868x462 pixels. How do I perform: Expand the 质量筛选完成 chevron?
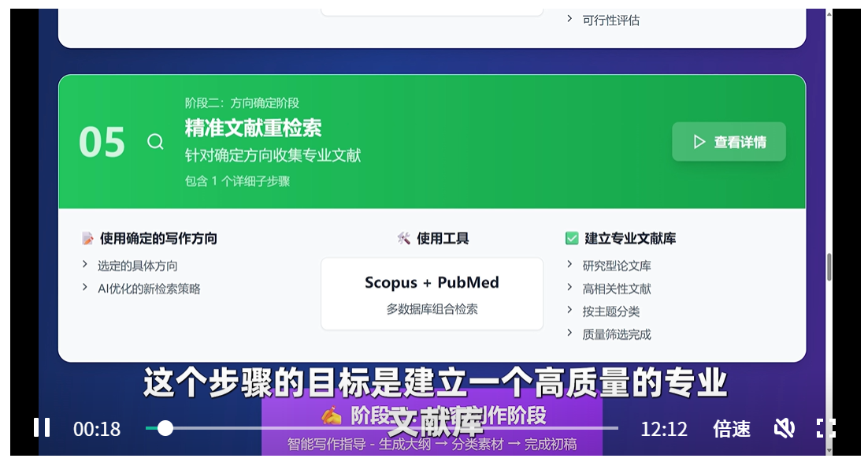click(x=569, y=333)
